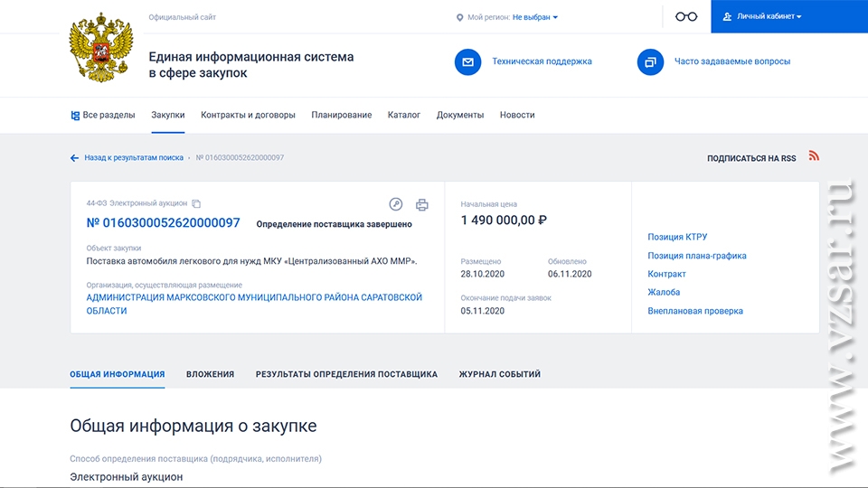The height and width of the screenshot is (488, 868).
Task: Click the back arrow icon to search results
Action: (74, 158)
